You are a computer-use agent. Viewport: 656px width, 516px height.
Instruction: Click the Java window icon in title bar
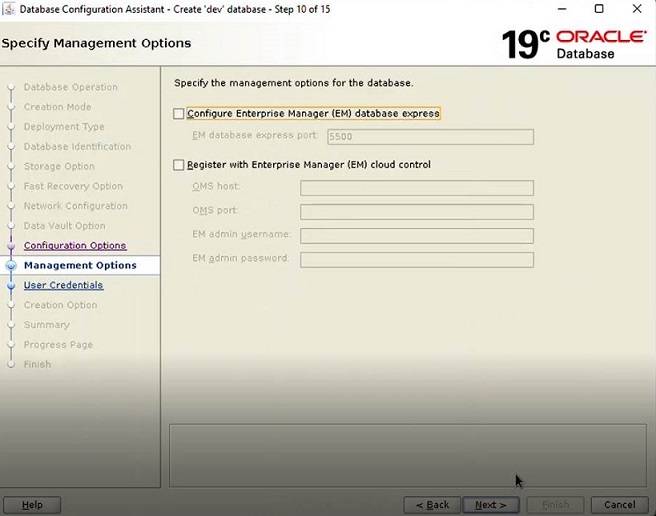click(8, 9)
